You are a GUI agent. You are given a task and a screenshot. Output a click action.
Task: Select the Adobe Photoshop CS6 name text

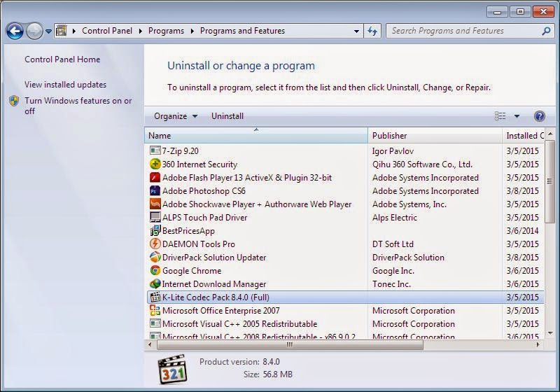coord(204,190)
